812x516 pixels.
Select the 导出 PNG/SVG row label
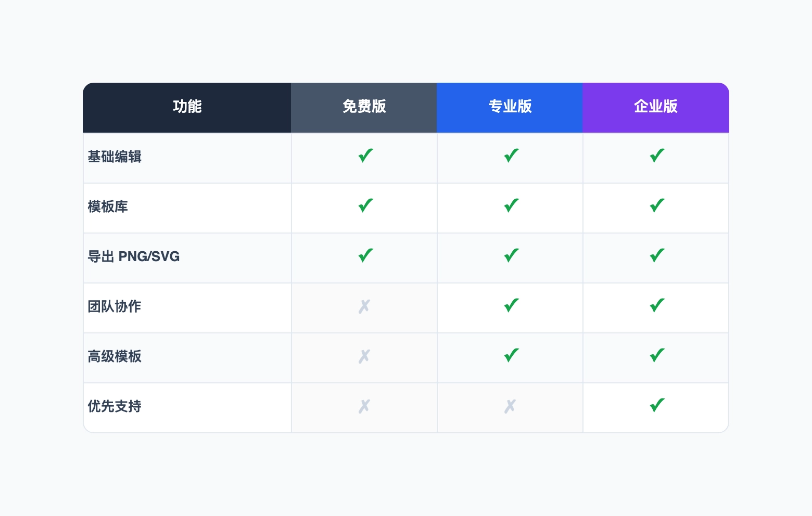coord(134,257)
